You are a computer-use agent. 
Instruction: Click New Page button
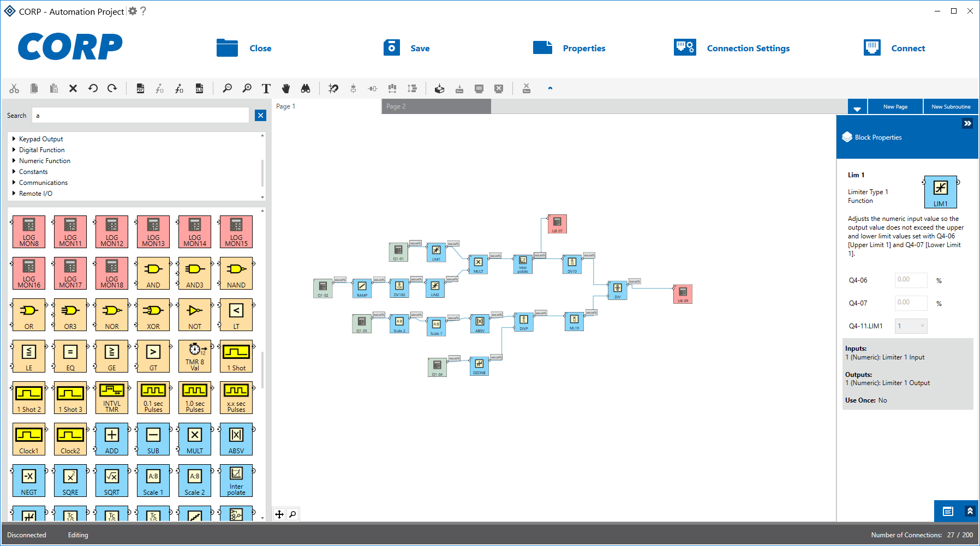895,107
